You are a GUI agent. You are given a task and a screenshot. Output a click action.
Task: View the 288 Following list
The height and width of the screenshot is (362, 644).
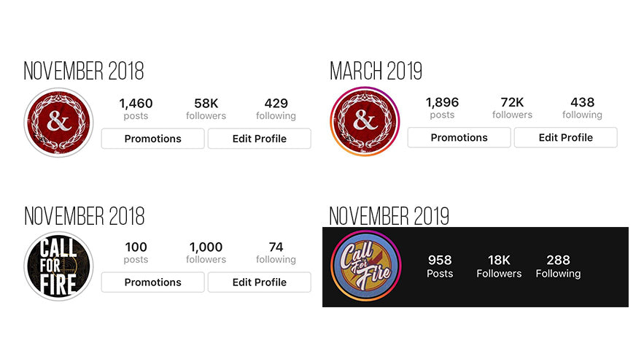tap(558, 266)
